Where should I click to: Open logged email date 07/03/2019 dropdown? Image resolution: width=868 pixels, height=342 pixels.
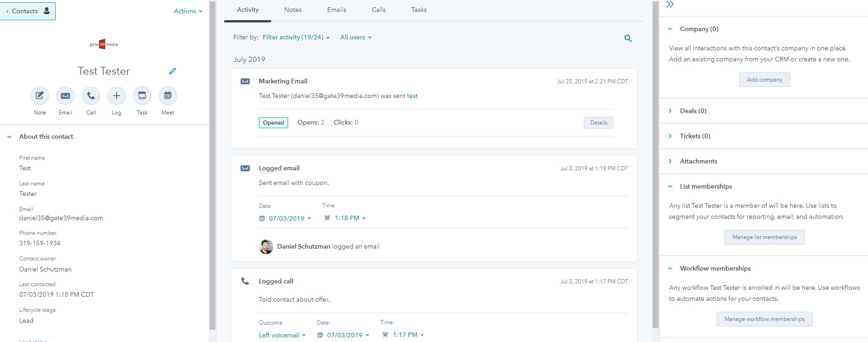click(290, 218)
